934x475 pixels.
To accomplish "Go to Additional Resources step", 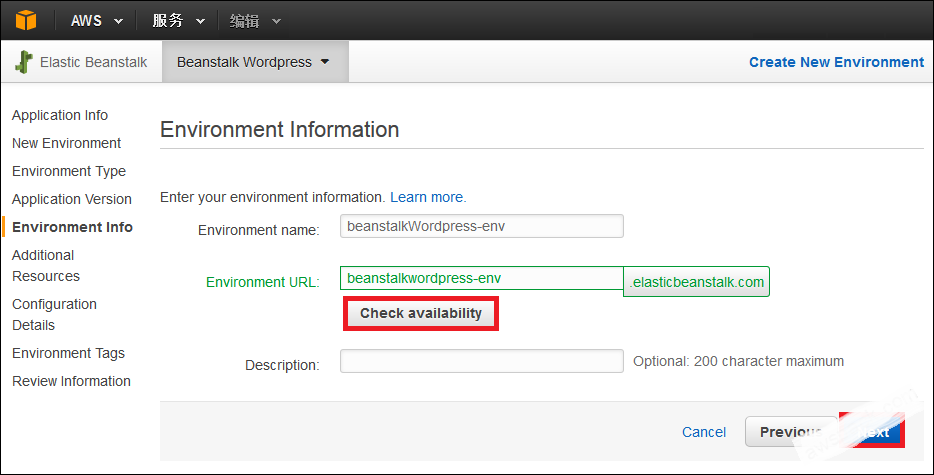I will click(46, 265).
